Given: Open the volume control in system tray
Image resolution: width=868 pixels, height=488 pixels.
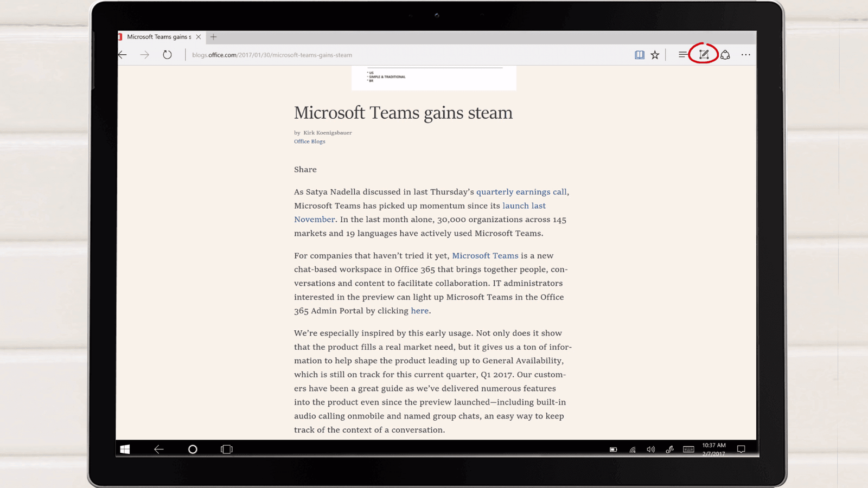Looking at the screenshot, I should (650, 450).
